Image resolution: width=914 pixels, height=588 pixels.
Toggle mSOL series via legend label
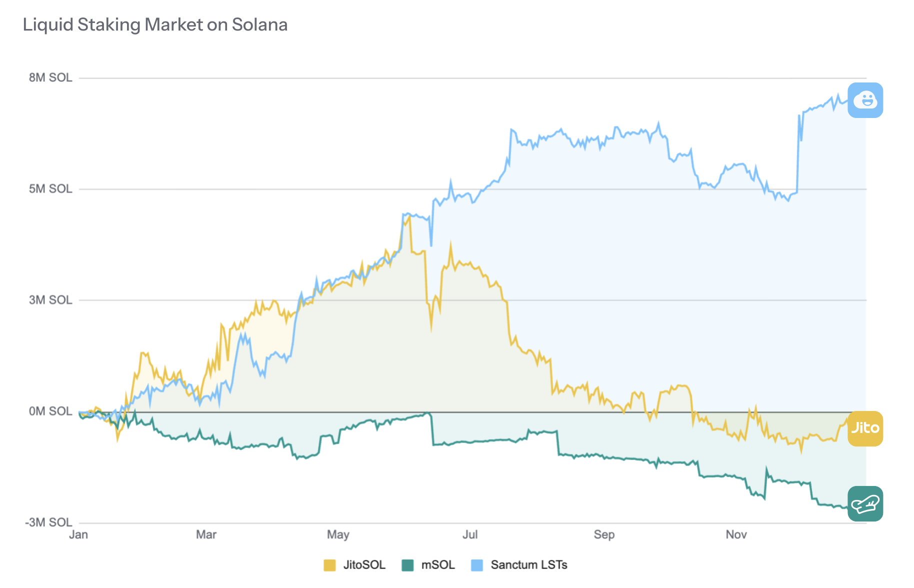pyautogui.click(x=438, y=565)
